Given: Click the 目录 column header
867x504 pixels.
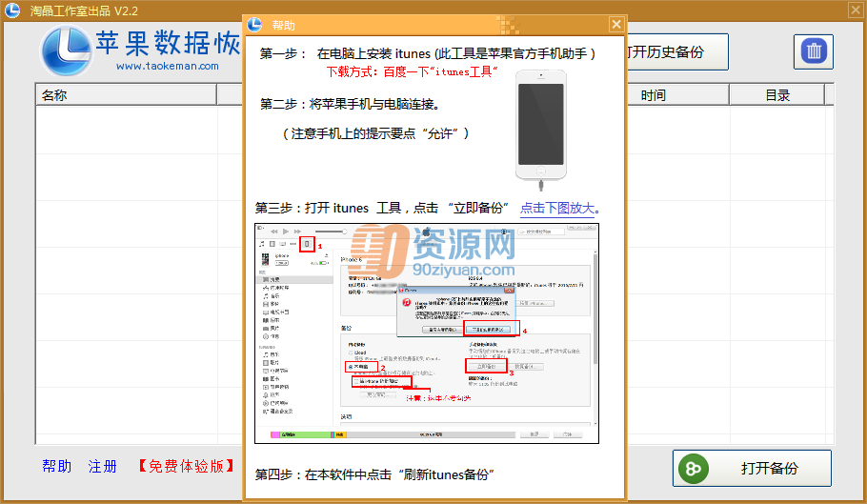Looking at the screenshot, I should pyautogui.click(x=777, y=95).
